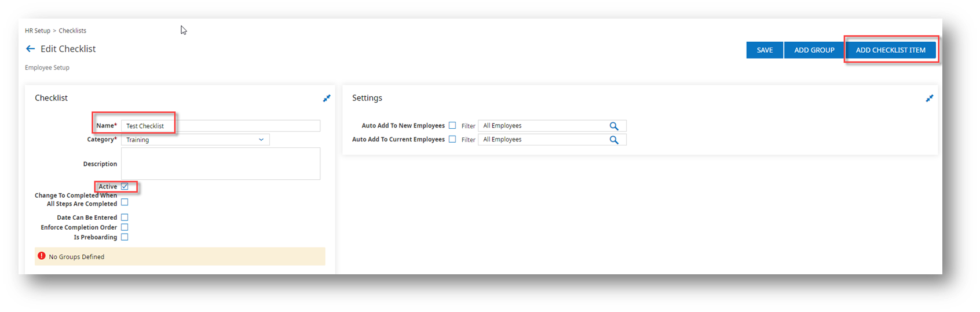Click the Checklist panel heading
980x312 pixels.
(51, 98)
